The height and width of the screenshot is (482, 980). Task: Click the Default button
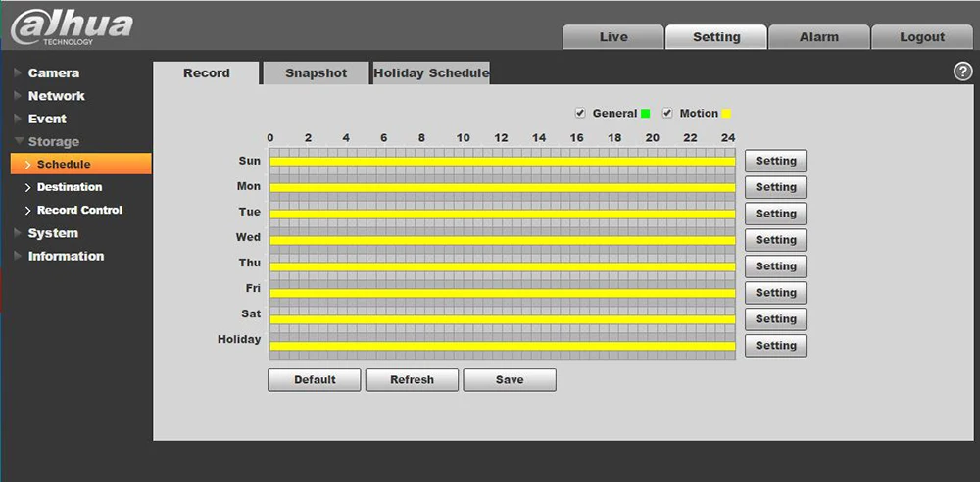(315, 379)
